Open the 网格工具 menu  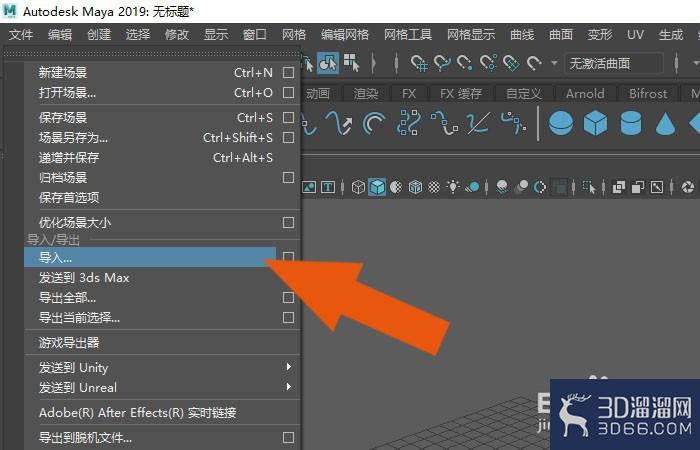click(x=408, y=34)
